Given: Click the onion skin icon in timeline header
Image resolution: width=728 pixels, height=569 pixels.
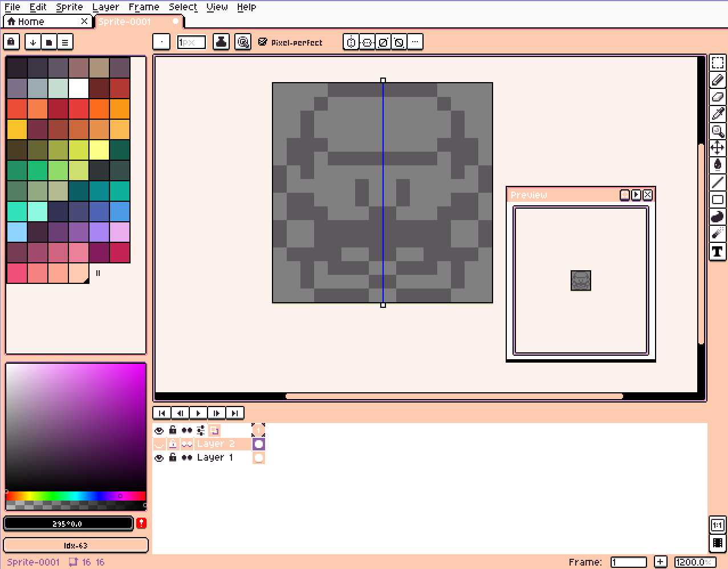Looking at the screenshot, I should tap(214, 430).
